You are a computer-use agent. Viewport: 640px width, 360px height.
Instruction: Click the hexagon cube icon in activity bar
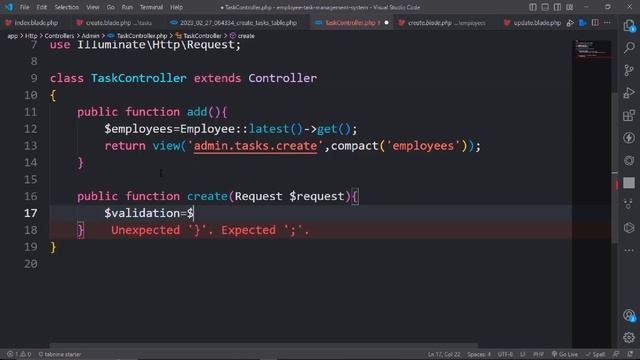coord(629,228)
